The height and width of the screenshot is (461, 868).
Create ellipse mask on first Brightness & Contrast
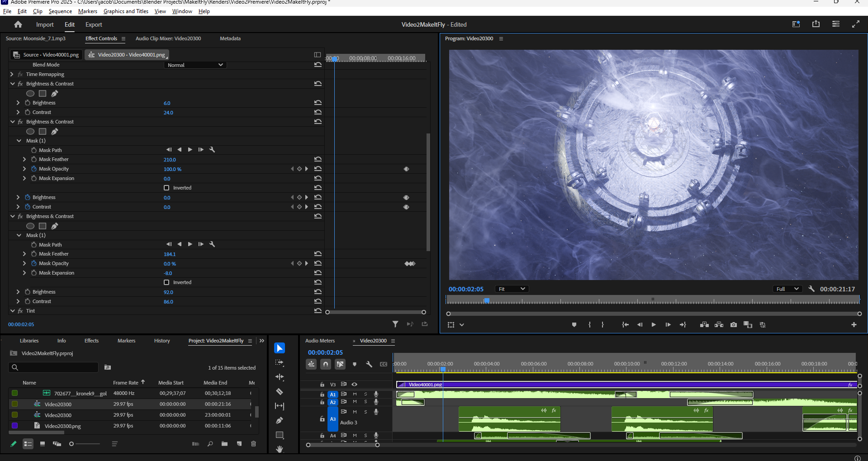point(30,93)
